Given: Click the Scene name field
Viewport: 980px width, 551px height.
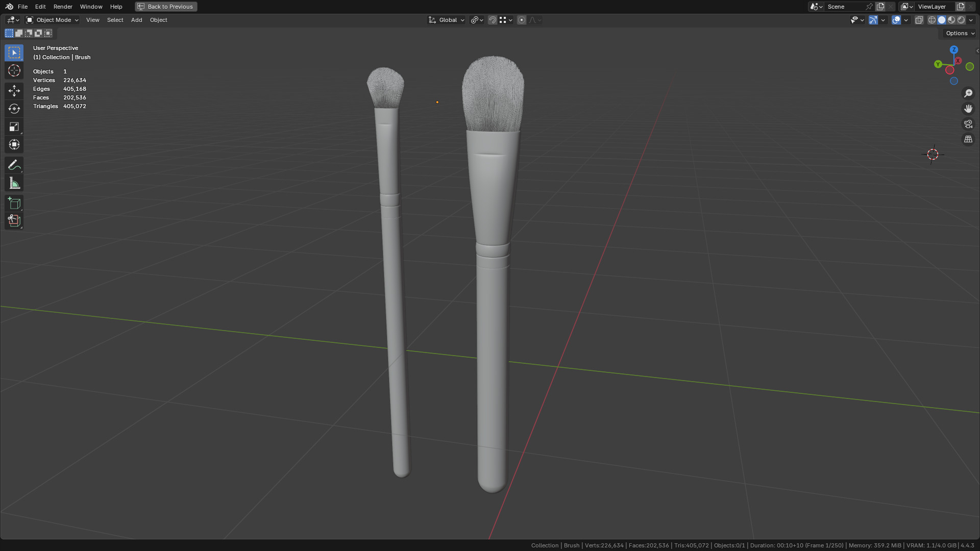Looking at the screenshot, I should click(x=844, y=7).
